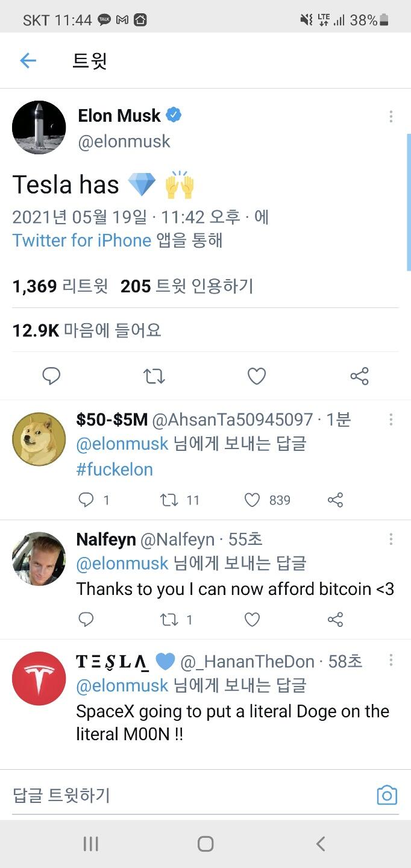This screenshot has height=868, width=411.
Task: View the 205 quote tweets
Action: tap(187, 286)
